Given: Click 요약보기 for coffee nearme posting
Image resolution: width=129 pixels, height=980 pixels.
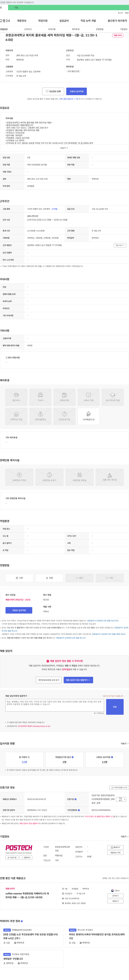Looking at the screenshot, I should 115,895.
